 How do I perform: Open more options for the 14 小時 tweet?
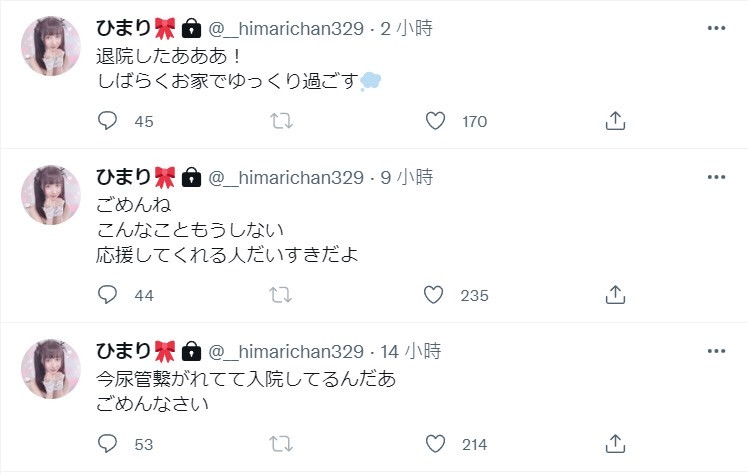coord(716,350)
